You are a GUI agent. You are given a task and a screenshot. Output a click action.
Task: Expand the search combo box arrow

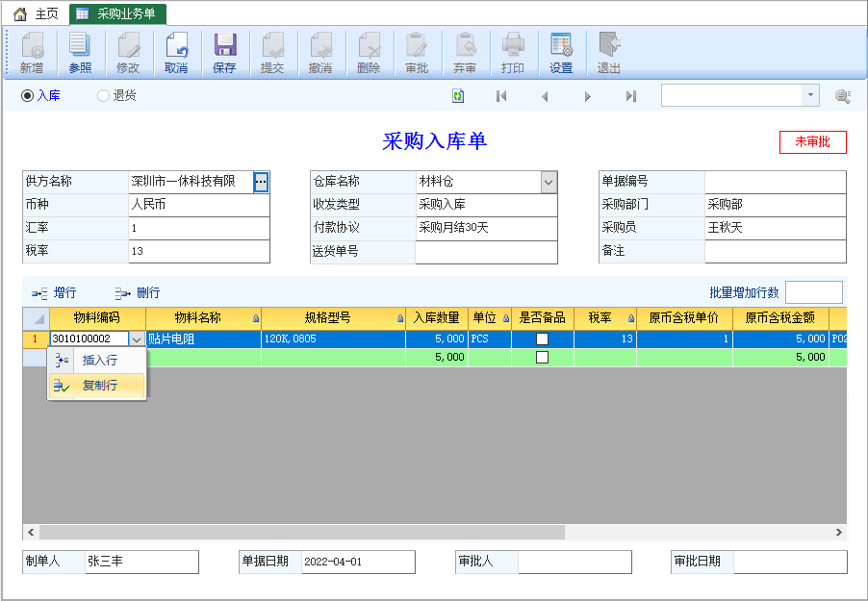pos(810,95)
